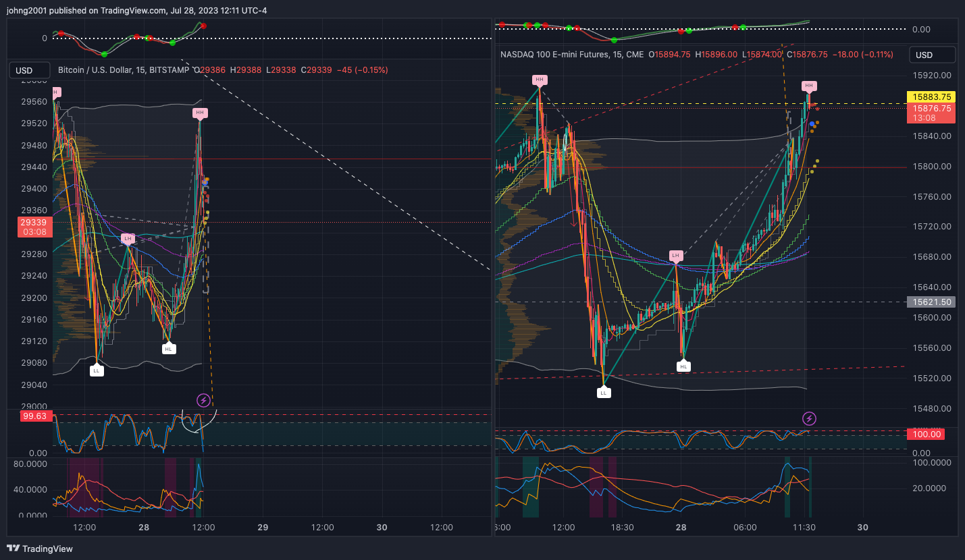The width and height of the screenshot is (965, 560).
Task: Click the lightning event icon on NASDAQ chart
Action: pyautogui.click(x=809, y=419)
